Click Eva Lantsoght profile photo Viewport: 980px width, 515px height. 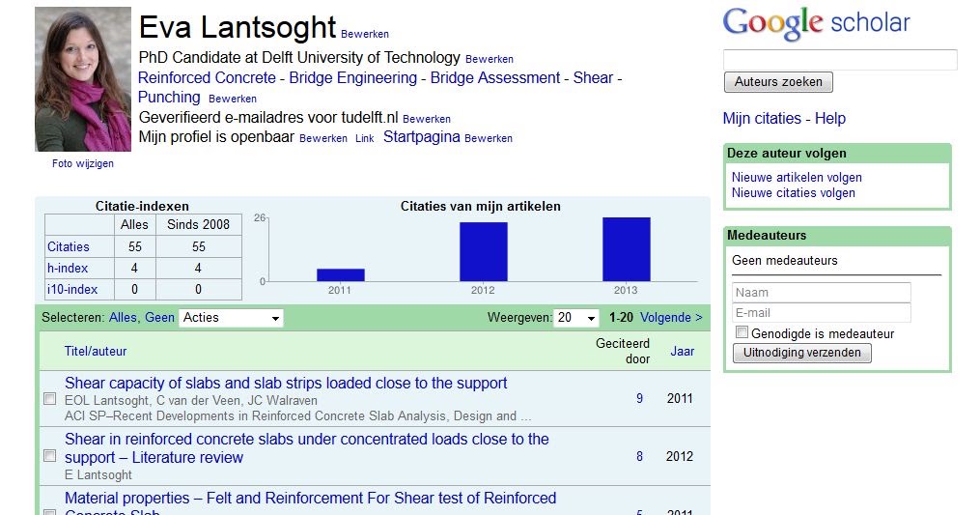[x=83, y=79]
